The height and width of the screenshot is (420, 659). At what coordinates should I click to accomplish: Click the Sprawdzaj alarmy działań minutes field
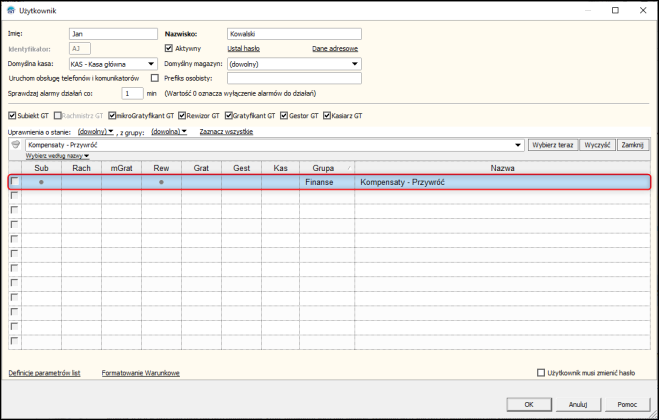pyautogui.click(x=132, y=93)
